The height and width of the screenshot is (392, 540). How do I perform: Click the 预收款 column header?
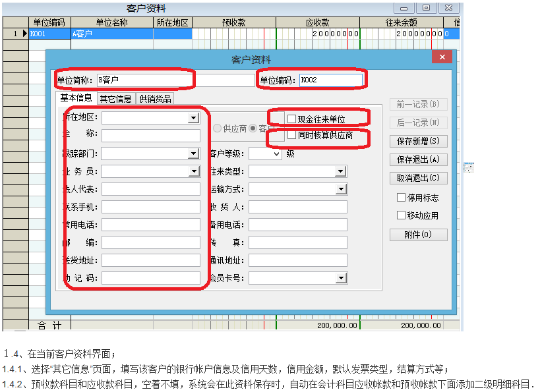coord(234,22)
